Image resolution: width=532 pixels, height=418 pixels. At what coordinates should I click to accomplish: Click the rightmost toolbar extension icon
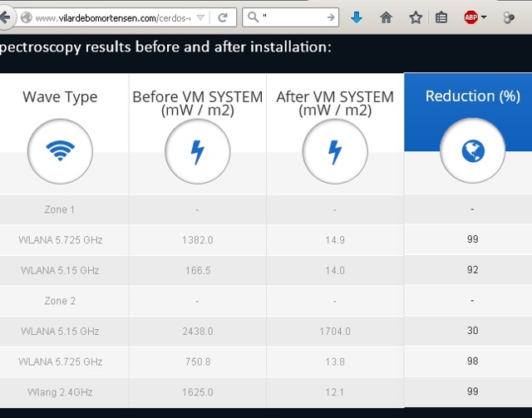508,17
